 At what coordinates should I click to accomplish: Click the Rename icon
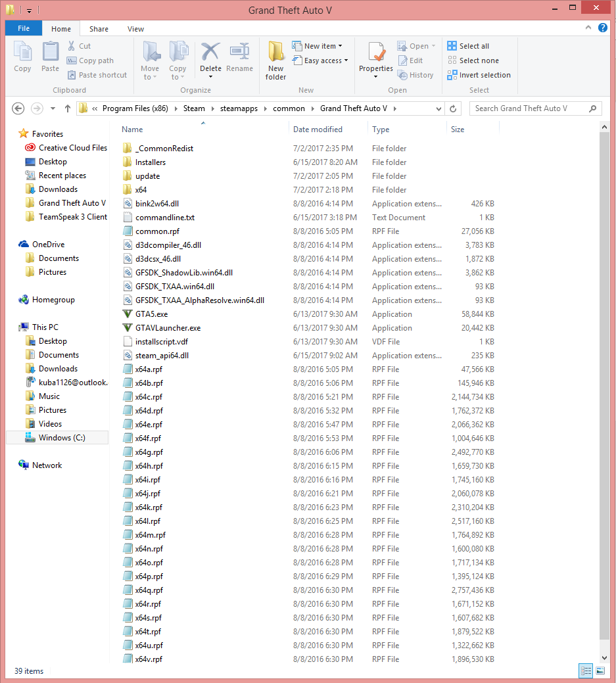[x=239, y=52]
